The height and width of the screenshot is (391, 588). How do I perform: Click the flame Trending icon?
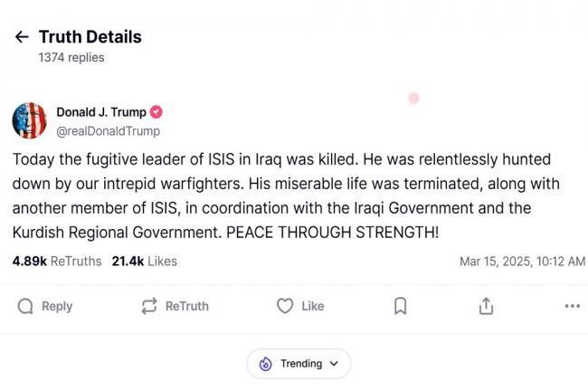265,363
